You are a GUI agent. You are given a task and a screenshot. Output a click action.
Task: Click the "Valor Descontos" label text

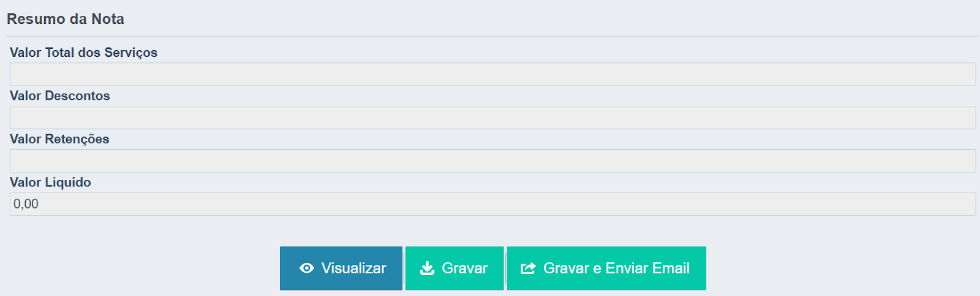click(x=60, y=96)
